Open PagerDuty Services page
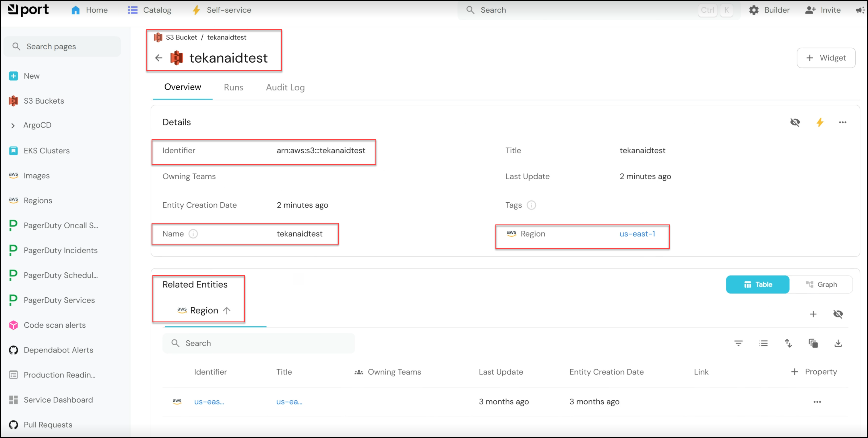 52,300
